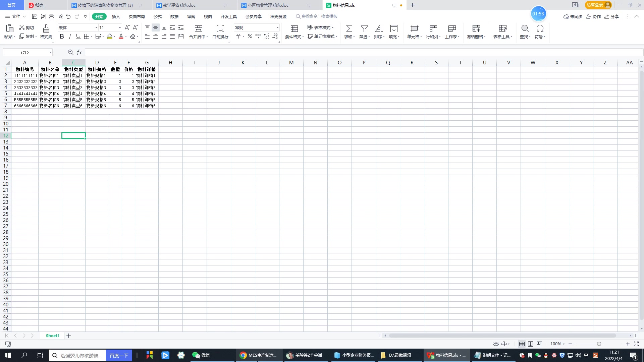Image resolution: width=644 pixels, height=362 pixels.
Task: Click the Freeze Panes (冻结窗格) icon
Action: pos(476,28)
